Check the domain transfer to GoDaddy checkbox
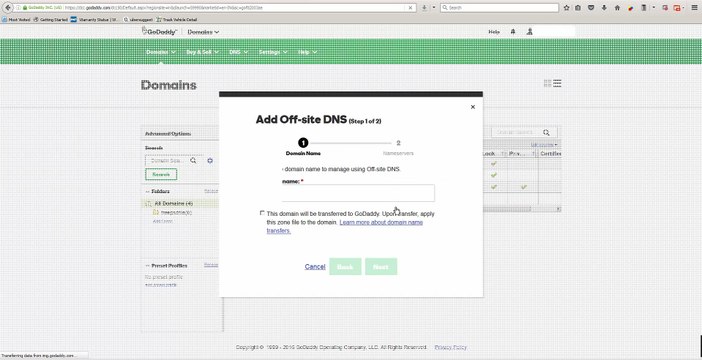The image size is (702, 360). point(262,213)
